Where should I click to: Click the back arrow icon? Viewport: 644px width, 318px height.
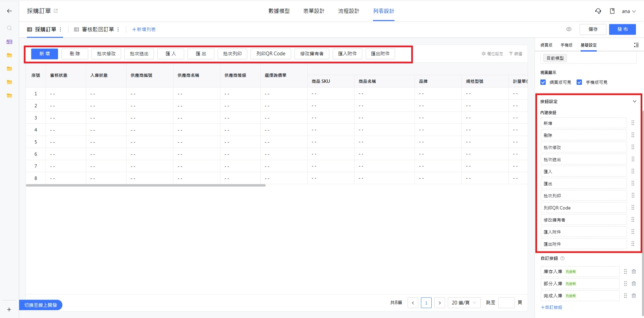tap(9, 11)
